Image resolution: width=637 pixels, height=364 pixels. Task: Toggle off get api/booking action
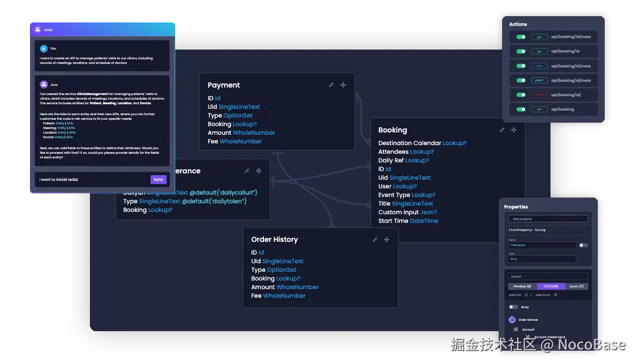pos(521,109)
